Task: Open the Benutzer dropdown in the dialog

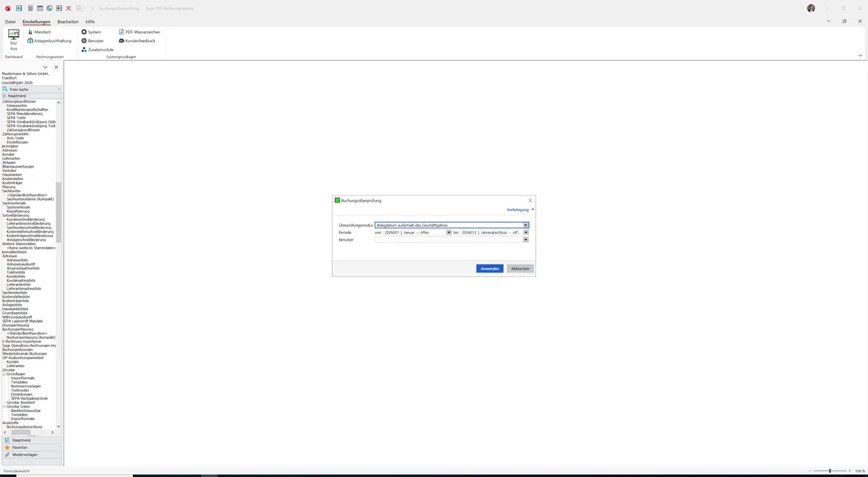Action: (526, 240)
